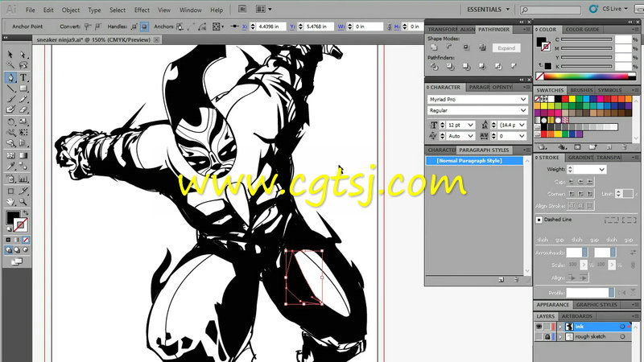
Task: Switch to the BRUSHES tab
Action: 581,90
